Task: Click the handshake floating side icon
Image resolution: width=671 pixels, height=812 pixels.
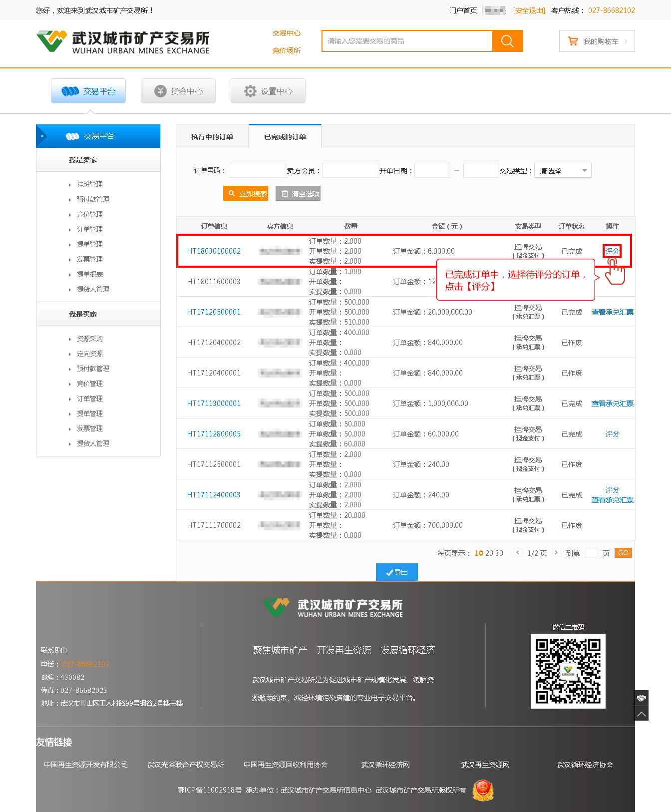Action: (642, 698)
